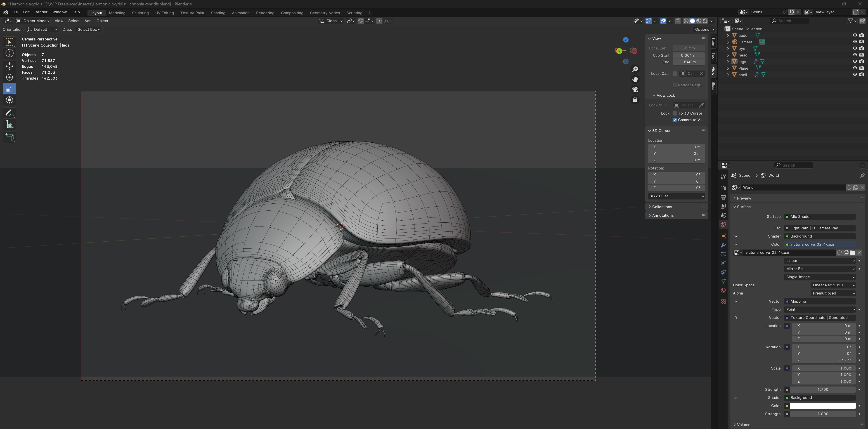The height and width of the screenshot is (429, 868).
Task: Open the Render menu
Action: click(41, 12)
